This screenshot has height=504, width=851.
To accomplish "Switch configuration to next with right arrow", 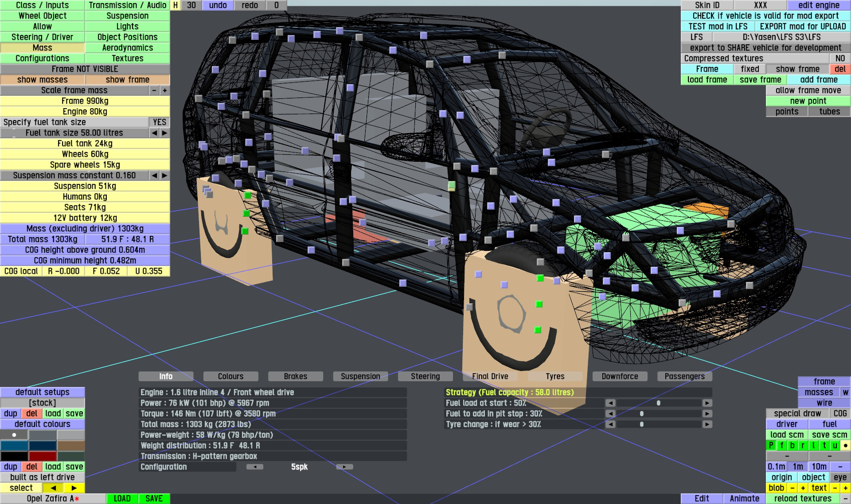I will [x=344, y=467].
